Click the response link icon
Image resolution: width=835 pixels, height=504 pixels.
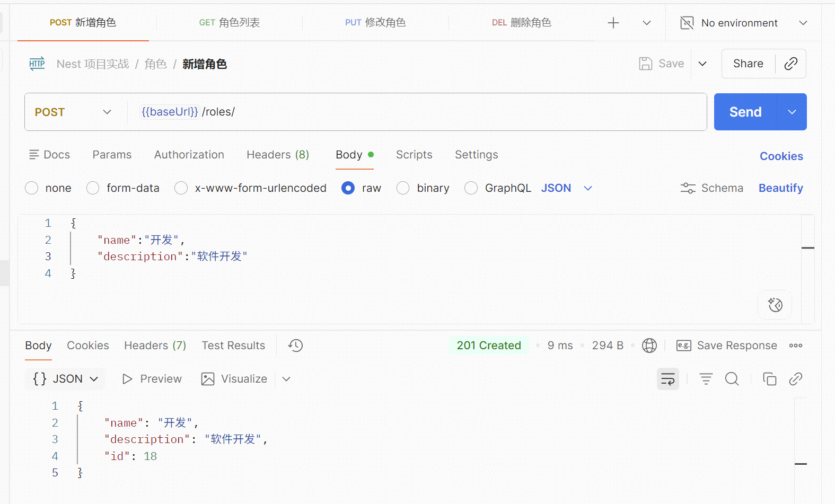(x=795, y=379)
